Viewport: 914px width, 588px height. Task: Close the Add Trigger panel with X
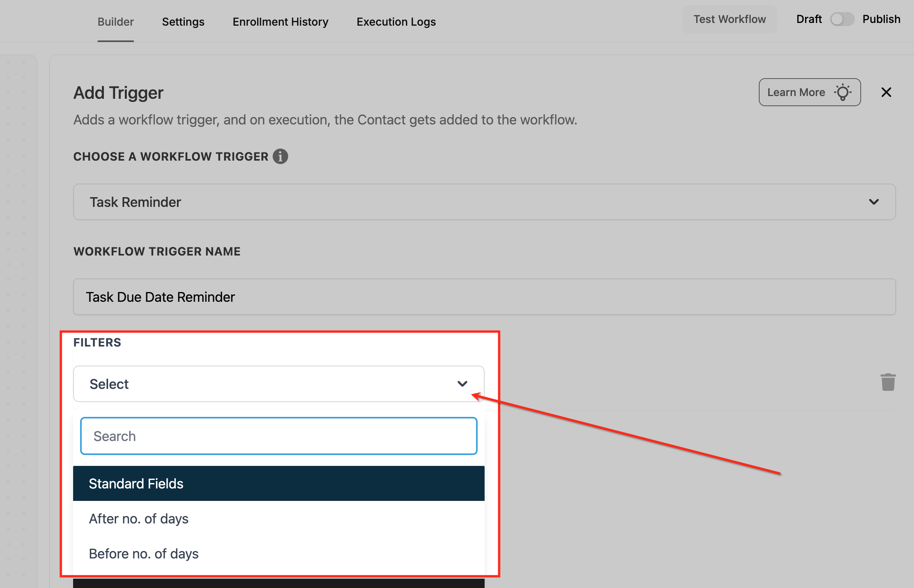(x=886, y=92)
